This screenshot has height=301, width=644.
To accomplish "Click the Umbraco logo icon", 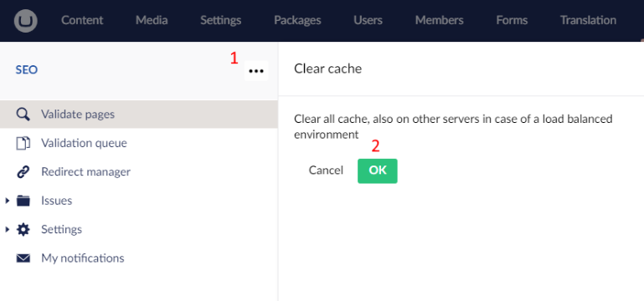I will pyautogui.click(x=25, y=21).
